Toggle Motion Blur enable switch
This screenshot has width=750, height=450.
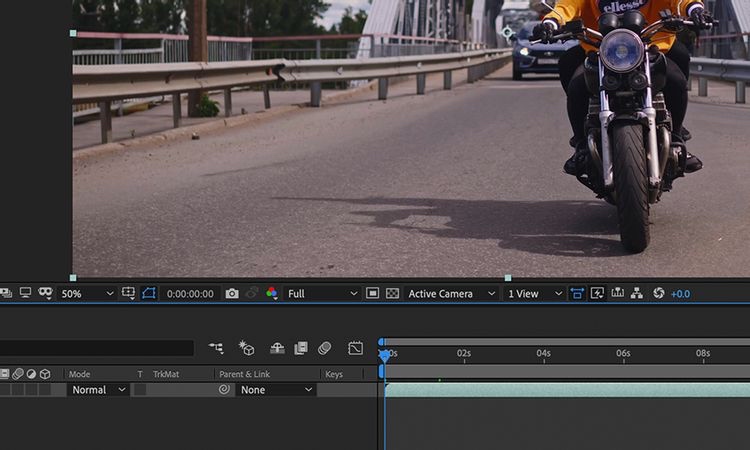click(x=325, y=348)
